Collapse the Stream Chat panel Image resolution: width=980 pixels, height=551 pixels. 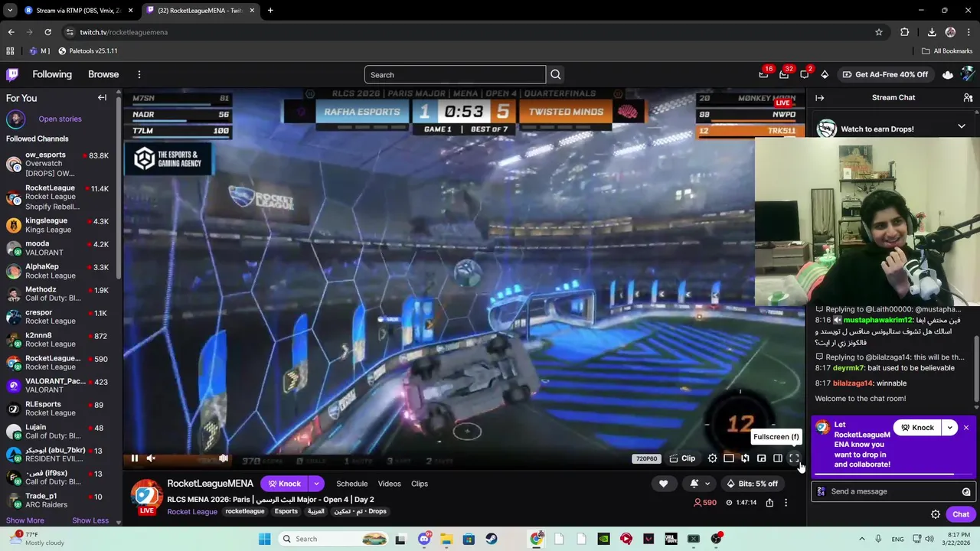[x=819, y=98]
